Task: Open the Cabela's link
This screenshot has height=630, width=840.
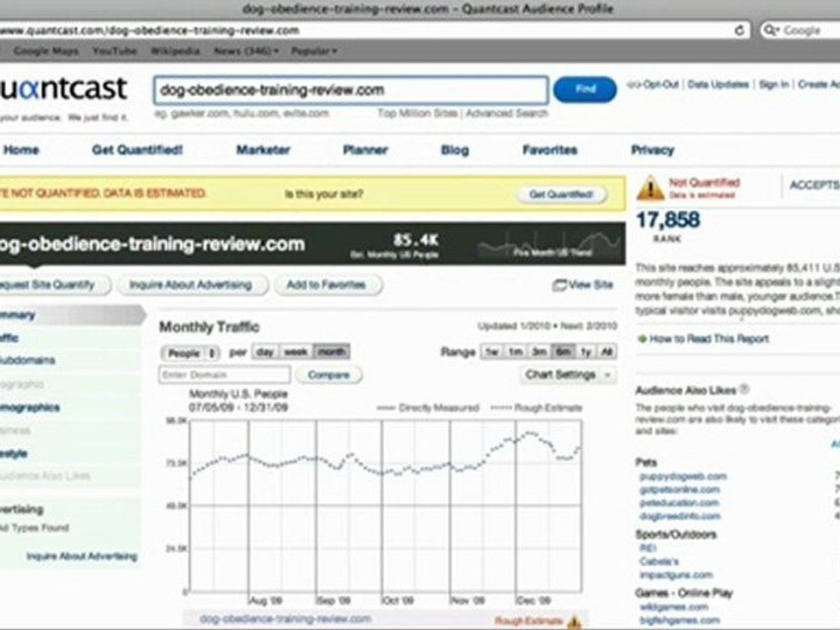Action: click(x=659, y=562)
